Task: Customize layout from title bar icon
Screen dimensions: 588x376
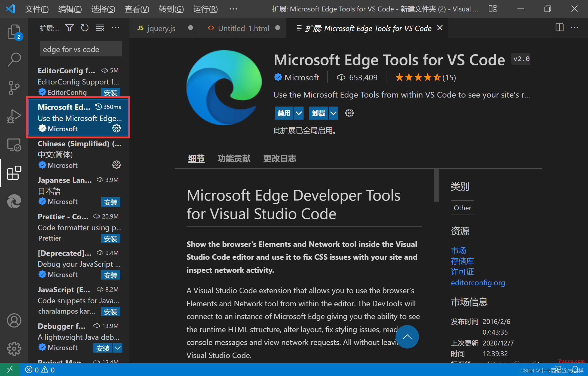Action: pos(492,9)
